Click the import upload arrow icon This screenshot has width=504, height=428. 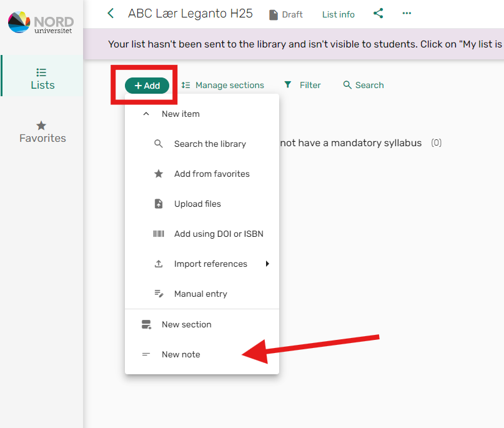159,264
